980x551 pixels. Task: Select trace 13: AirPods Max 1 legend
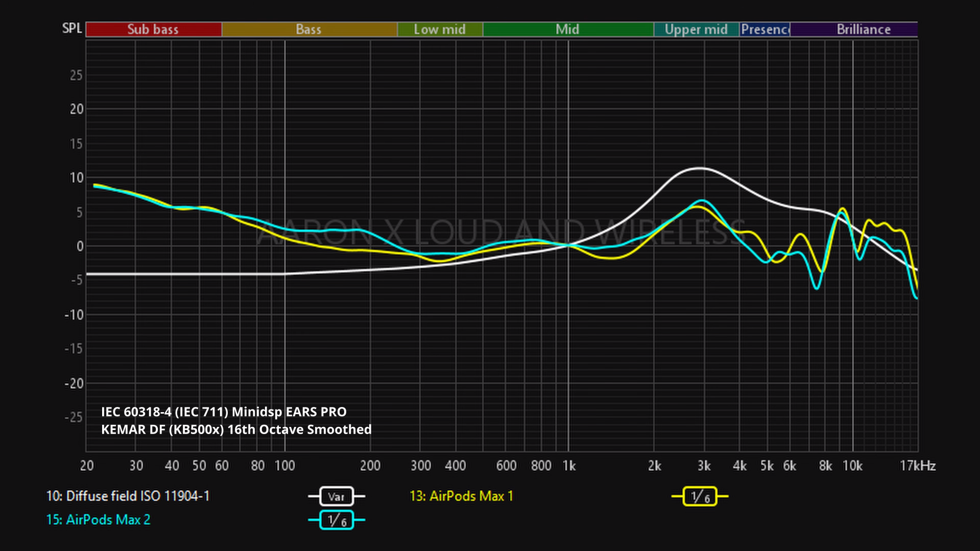(x=461, y=496)
